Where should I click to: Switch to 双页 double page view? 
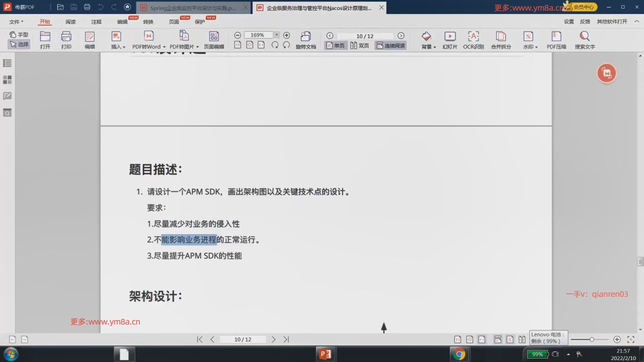pos(360,46)
